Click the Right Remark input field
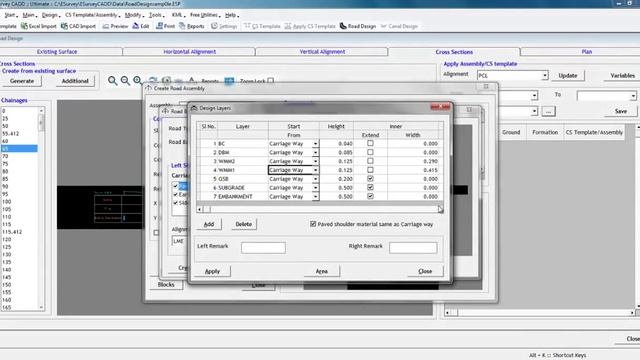 (x=413, y=247)
